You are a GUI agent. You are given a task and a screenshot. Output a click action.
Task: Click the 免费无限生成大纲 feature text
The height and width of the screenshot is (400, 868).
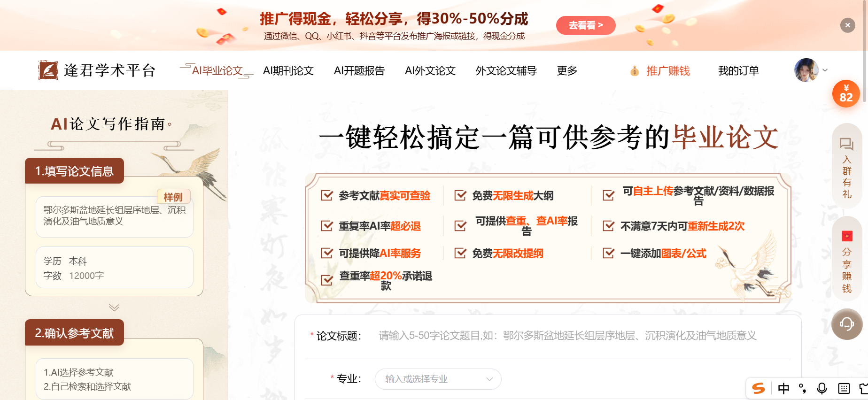click(513, 196)
